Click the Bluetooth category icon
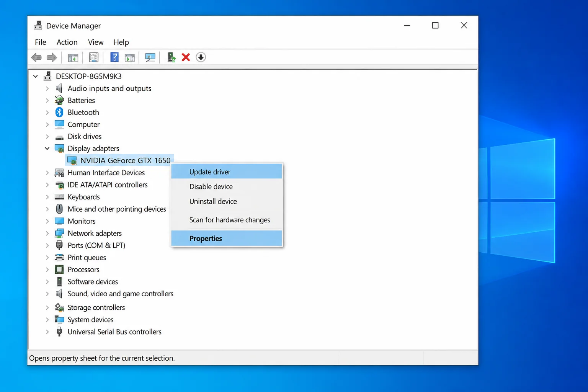The height and width of the screenshot is (392, 588). (59, 112)
